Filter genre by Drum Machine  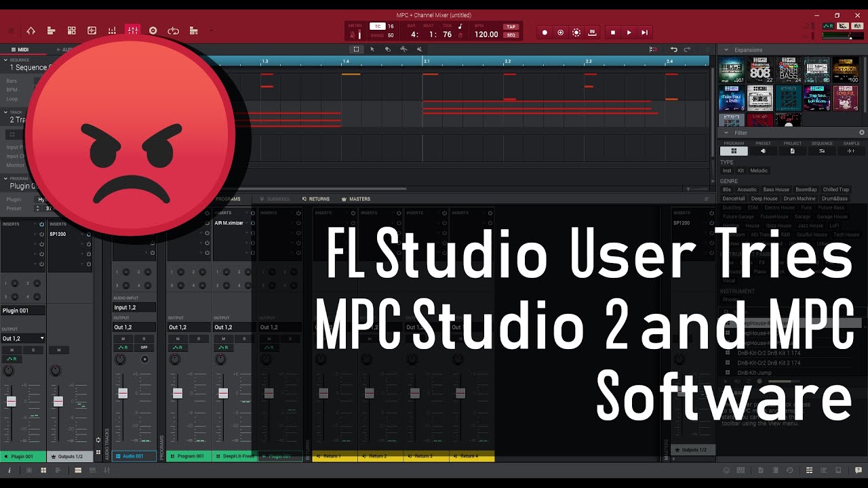(800, 199)
